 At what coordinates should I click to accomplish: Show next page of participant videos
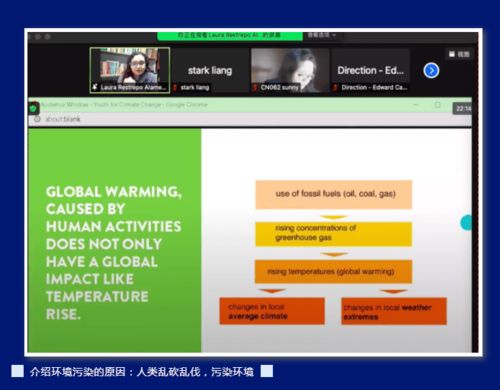click(431, 71)
